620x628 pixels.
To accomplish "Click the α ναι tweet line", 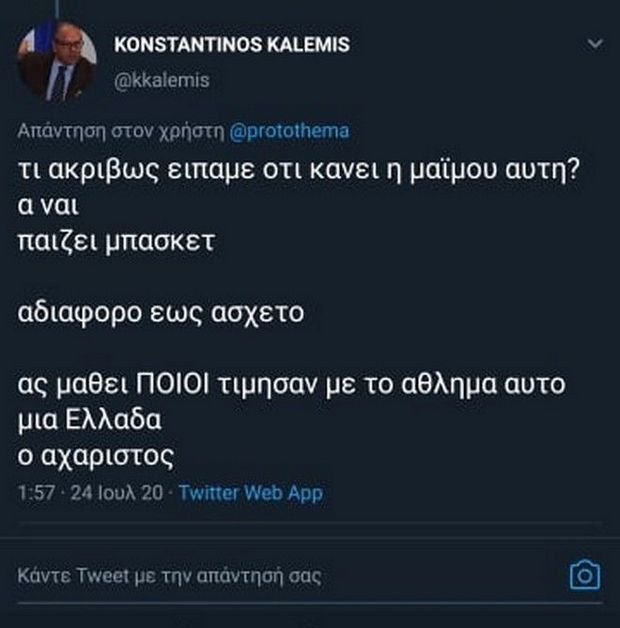I will click(x=48, y=205).
